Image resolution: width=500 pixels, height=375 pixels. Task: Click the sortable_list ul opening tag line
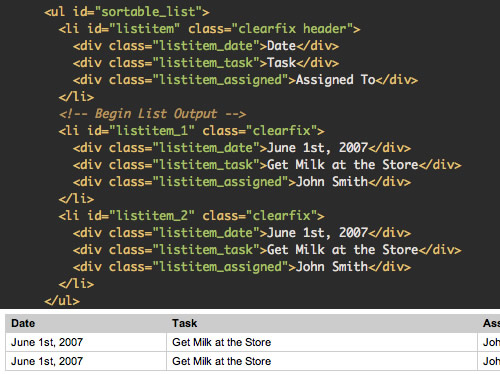127,12
